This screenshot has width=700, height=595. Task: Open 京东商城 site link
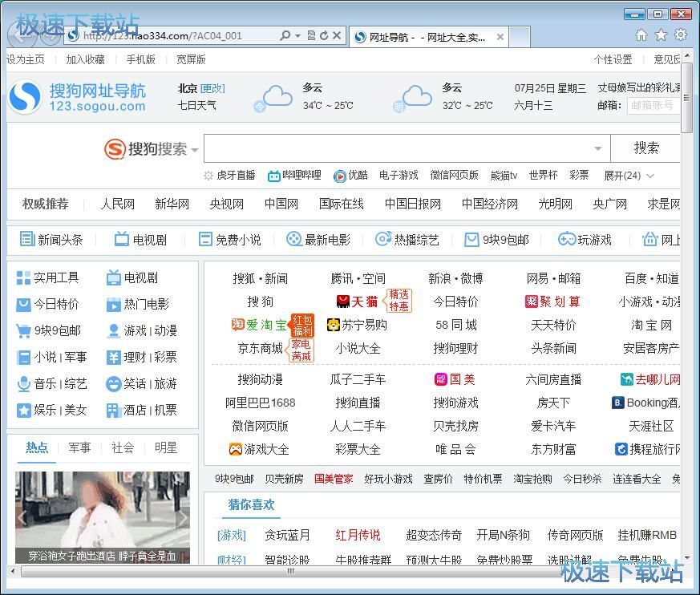tap(261, 348)
